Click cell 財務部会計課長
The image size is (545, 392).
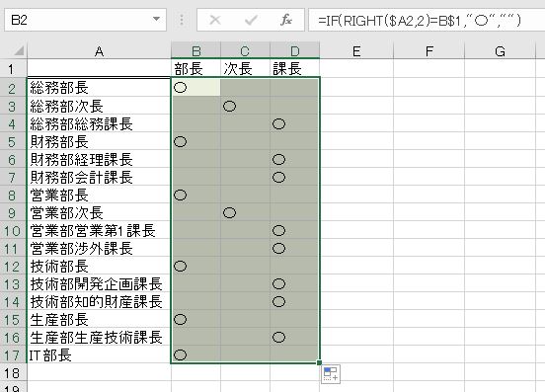click(x=99, y=177)
